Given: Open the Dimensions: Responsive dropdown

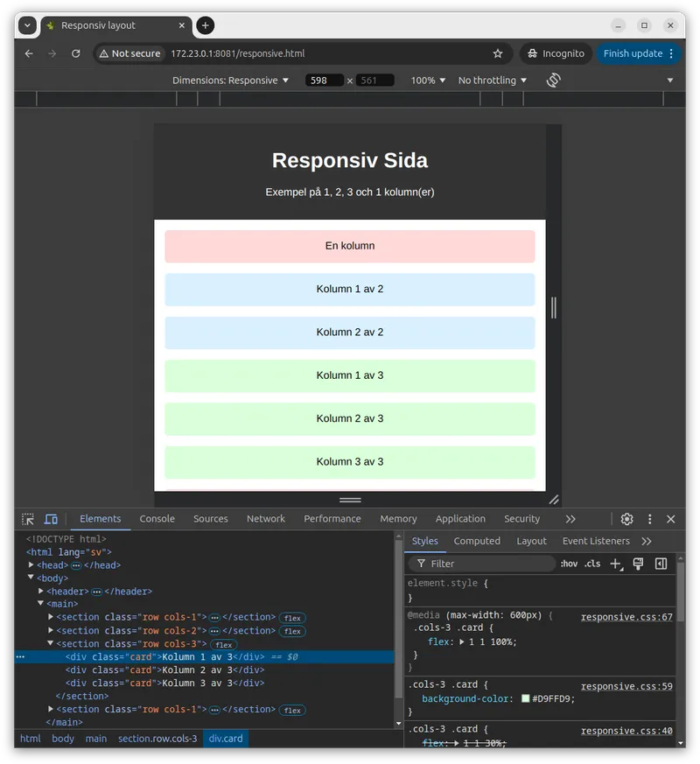Looking at the screenshot, I should (x=230, y=81).
